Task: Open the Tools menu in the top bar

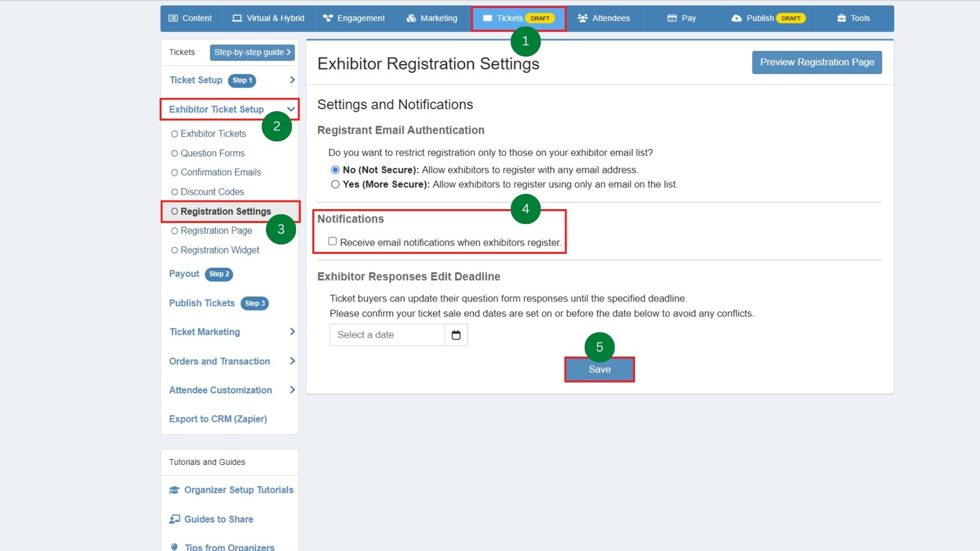Action: coord(853,18)
